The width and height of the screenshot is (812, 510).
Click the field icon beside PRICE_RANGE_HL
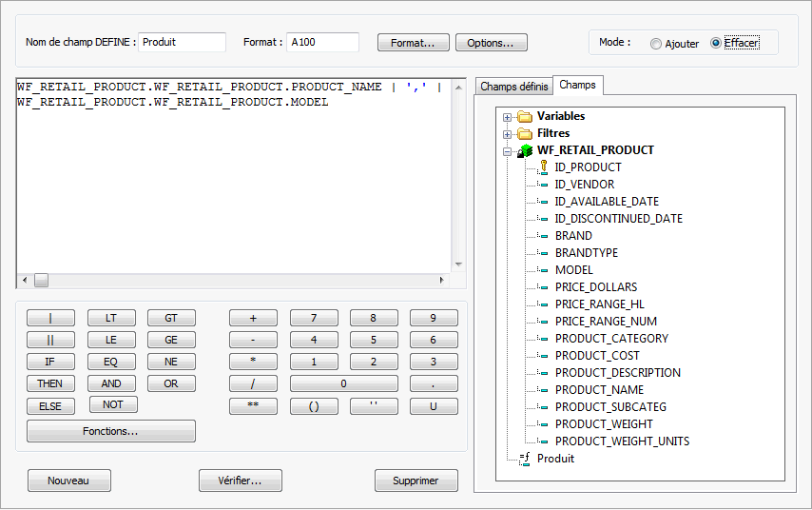[x=543, y=304]
